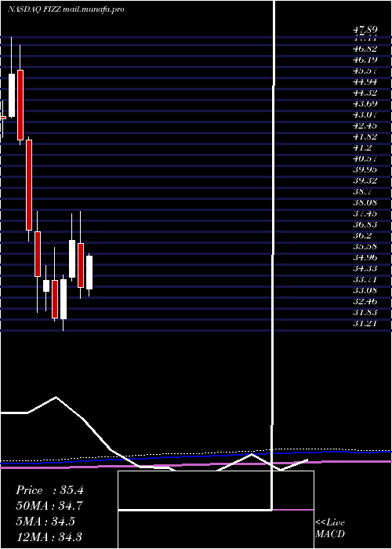The height and width of the screenshot is (549, 392).
Task: Click the 43.07 axis value
Action: (365, 115)
